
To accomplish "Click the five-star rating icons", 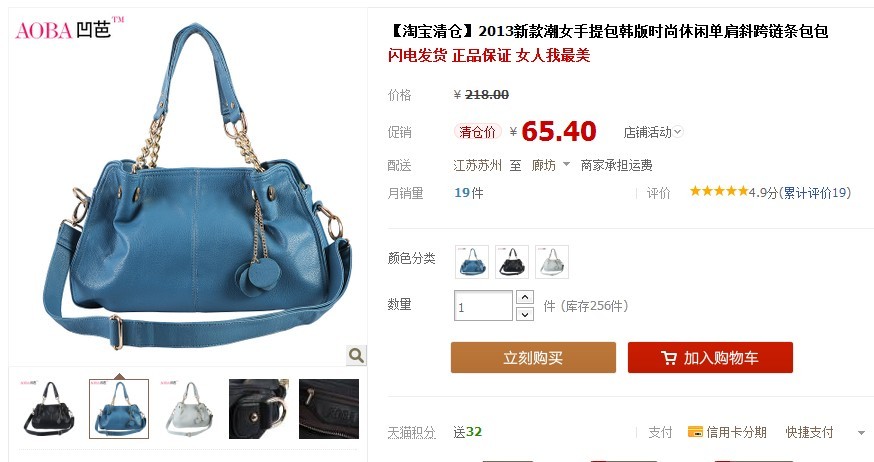I will point(718,191).
